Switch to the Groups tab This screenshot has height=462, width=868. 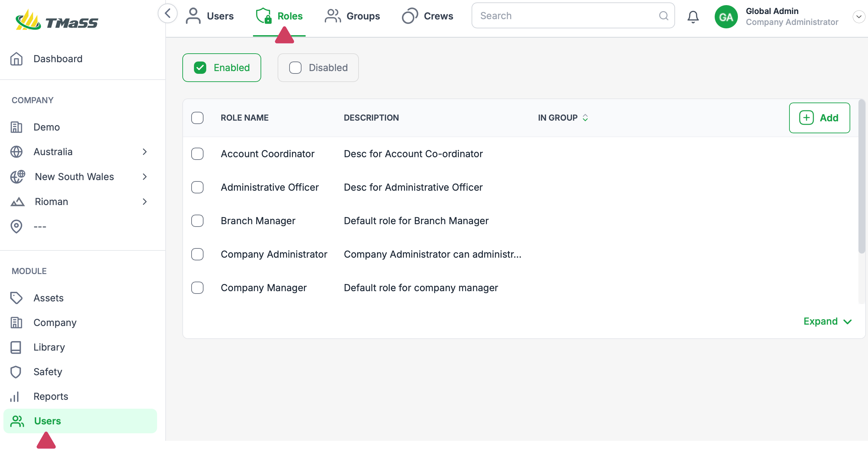[x=352, y=16]
